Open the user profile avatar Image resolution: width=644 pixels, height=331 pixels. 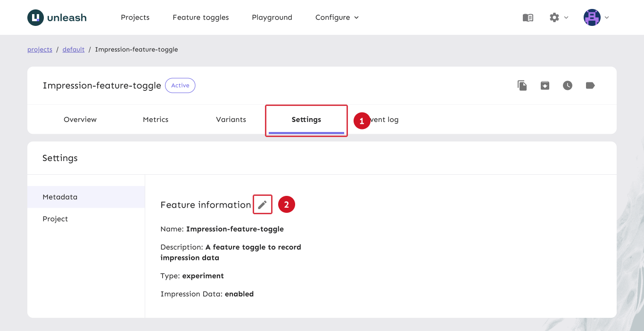pos(592,17)
